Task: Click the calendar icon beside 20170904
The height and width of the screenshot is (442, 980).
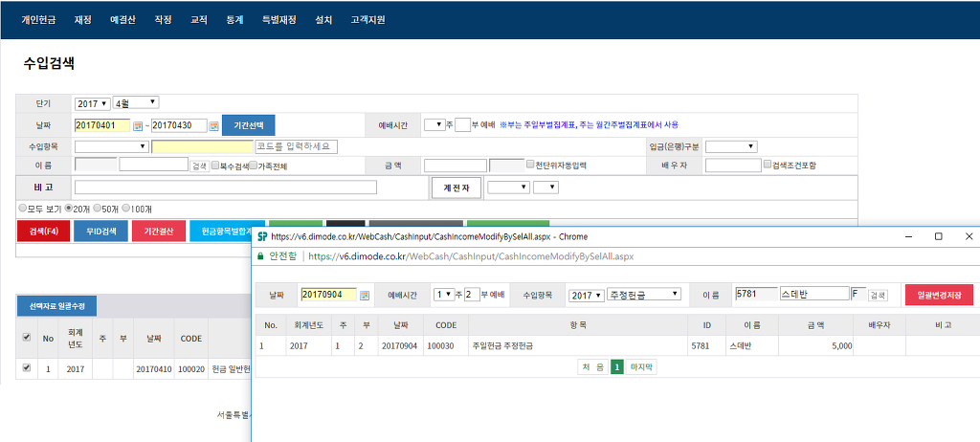Action: [364, 295]
